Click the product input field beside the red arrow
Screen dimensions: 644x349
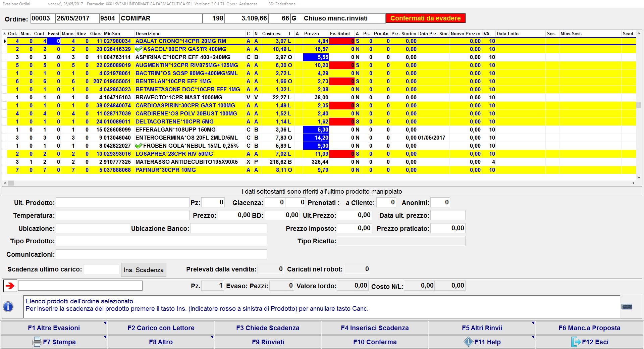80,286
